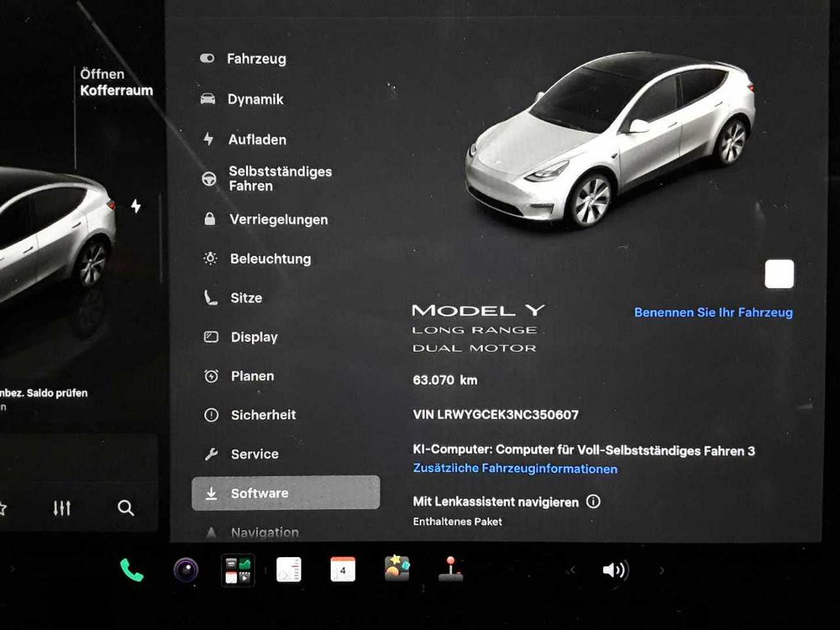The width and height of the screenshot is (840, 630).
Task: Click the car icon beside Dynamik
Action: tap(208, 98)
